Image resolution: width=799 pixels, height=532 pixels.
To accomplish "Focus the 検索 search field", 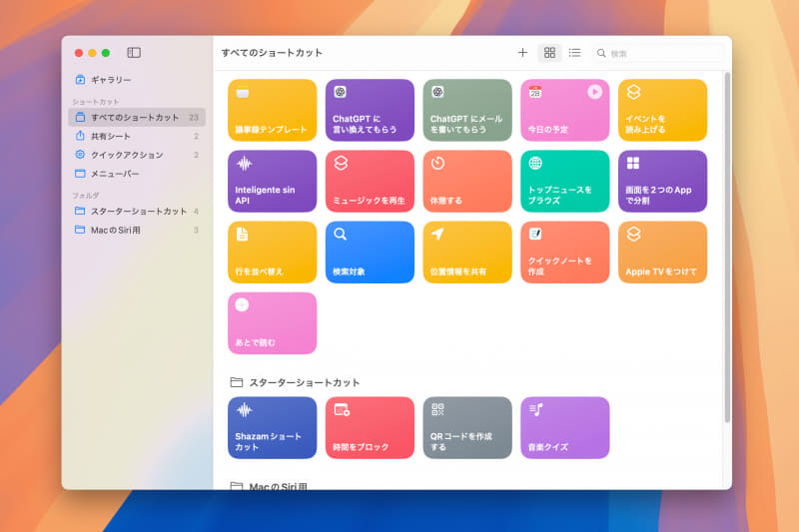I will (x=657, y=53).
